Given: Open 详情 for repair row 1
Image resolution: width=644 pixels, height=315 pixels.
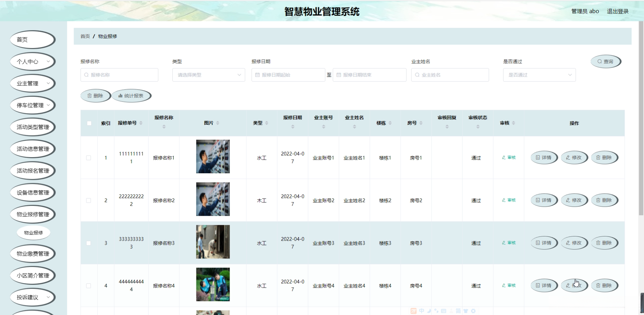Looking at the screenshot, I should [544, 157].
